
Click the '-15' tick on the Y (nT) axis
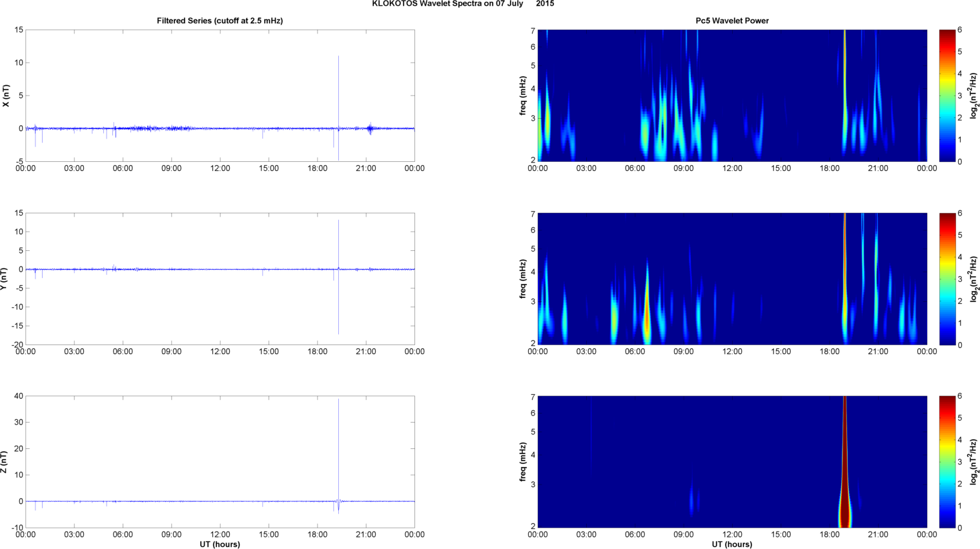(17, 326)
